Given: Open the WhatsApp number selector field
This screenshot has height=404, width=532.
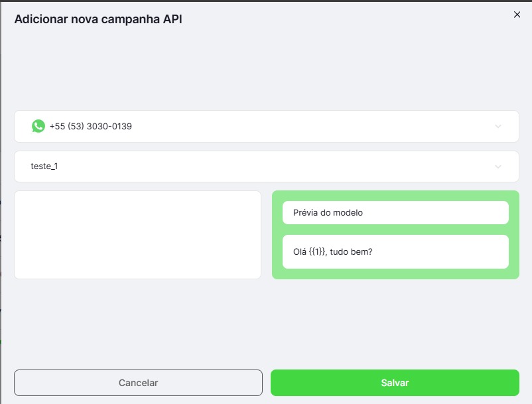Looking at the screenshot, I should pyautogui.click(x=265, y=126).
